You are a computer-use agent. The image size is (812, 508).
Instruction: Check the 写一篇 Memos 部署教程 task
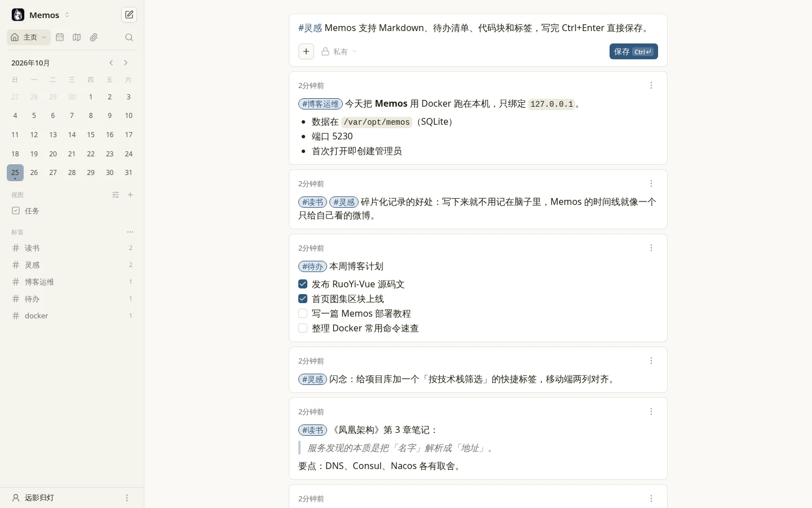tap(303, 313)
